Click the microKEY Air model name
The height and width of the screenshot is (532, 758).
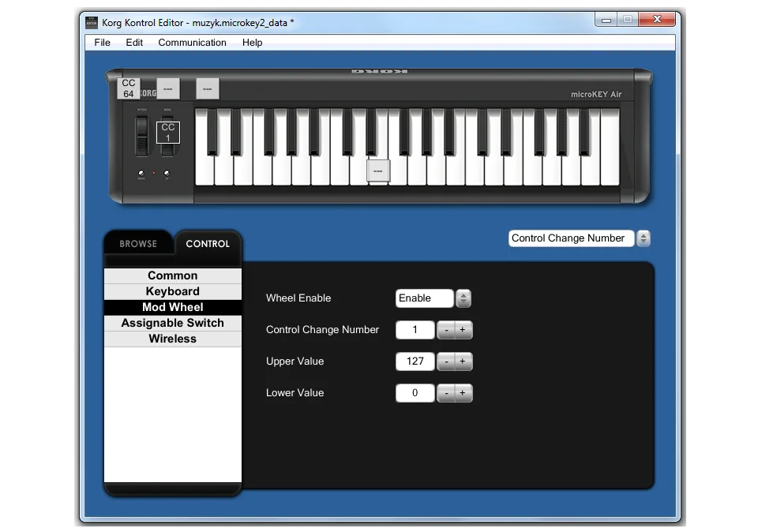coord(596,94)
